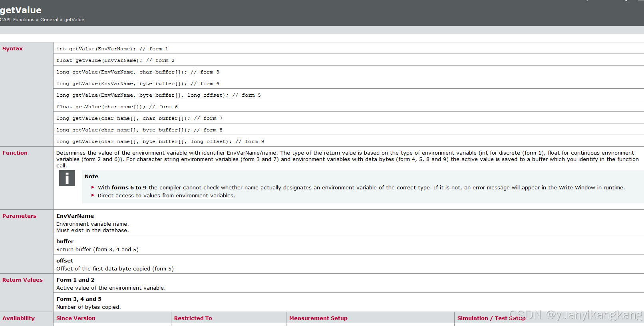Select the Function section label

tap(15, 153)
